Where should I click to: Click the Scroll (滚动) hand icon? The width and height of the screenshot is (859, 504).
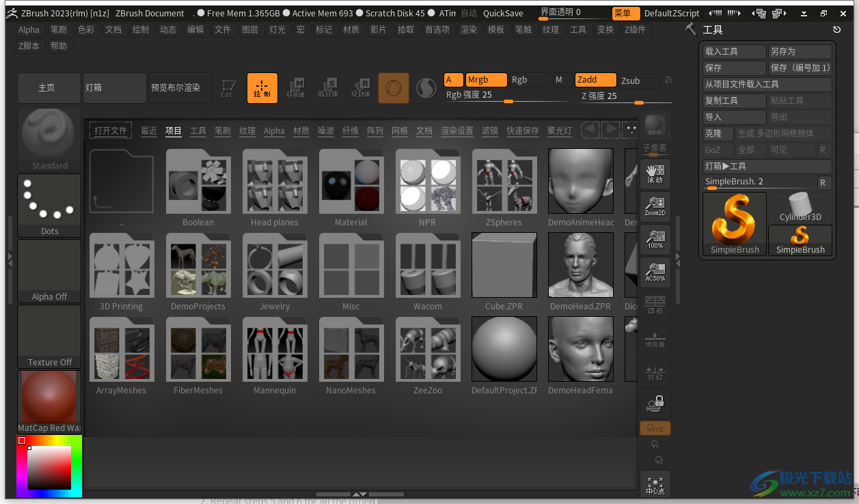click(655, 173)
